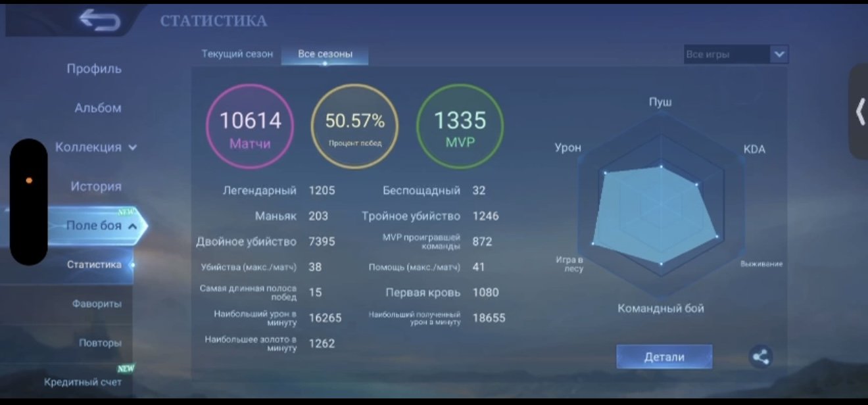Select the green MVP circle

coord(460,127)
